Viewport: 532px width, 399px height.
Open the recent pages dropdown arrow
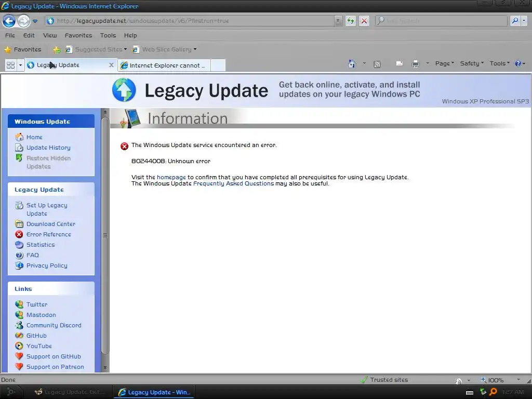pos(35,21)
